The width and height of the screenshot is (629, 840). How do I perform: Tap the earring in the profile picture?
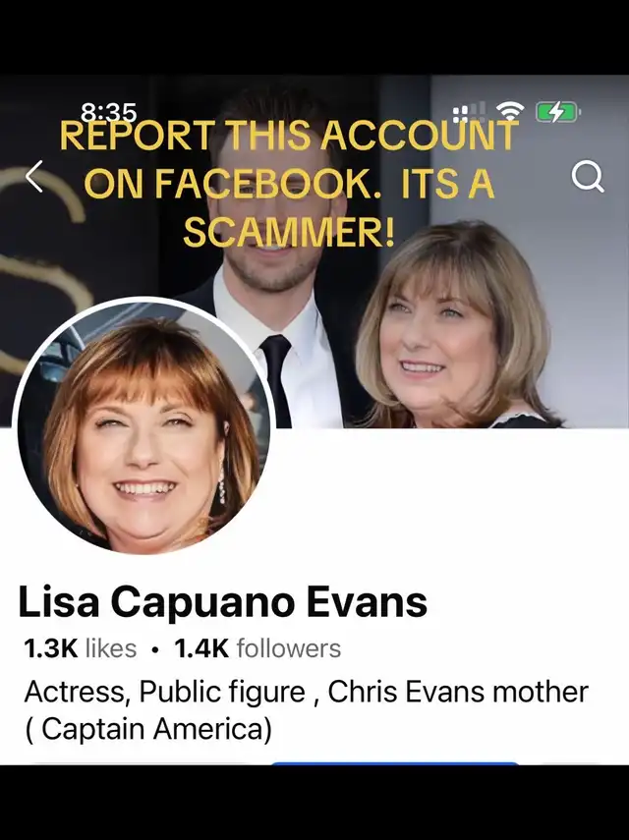221,484
